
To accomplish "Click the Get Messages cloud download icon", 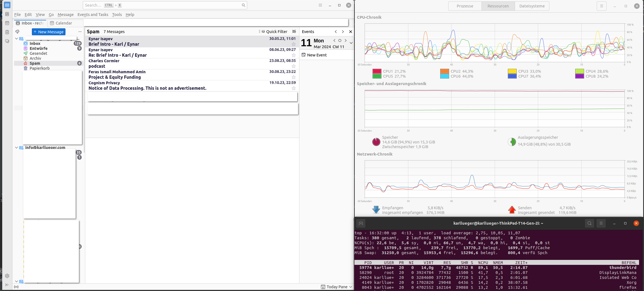I will pyautogui.click(x=17, y=32).
